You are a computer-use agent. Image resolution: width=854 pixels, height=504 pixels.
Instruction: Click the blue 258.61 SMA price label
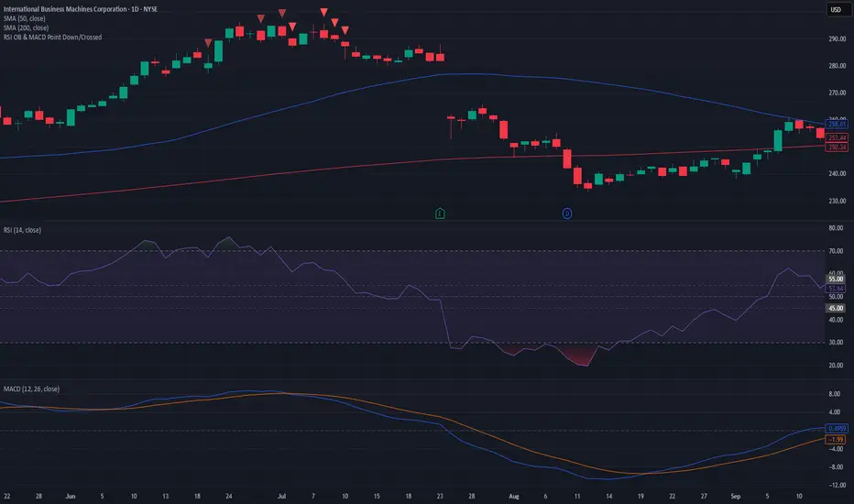pos(837,125)
